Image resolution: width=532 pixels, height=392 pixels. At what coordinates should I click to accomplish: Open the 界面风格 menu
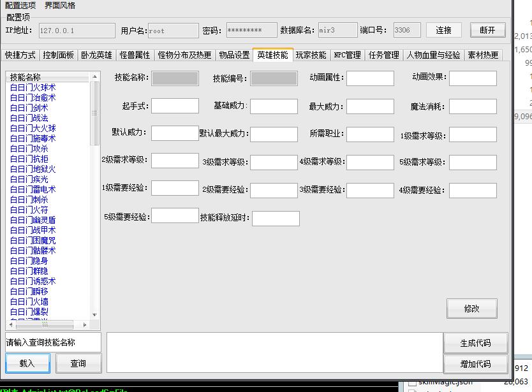tap(60, 5)
